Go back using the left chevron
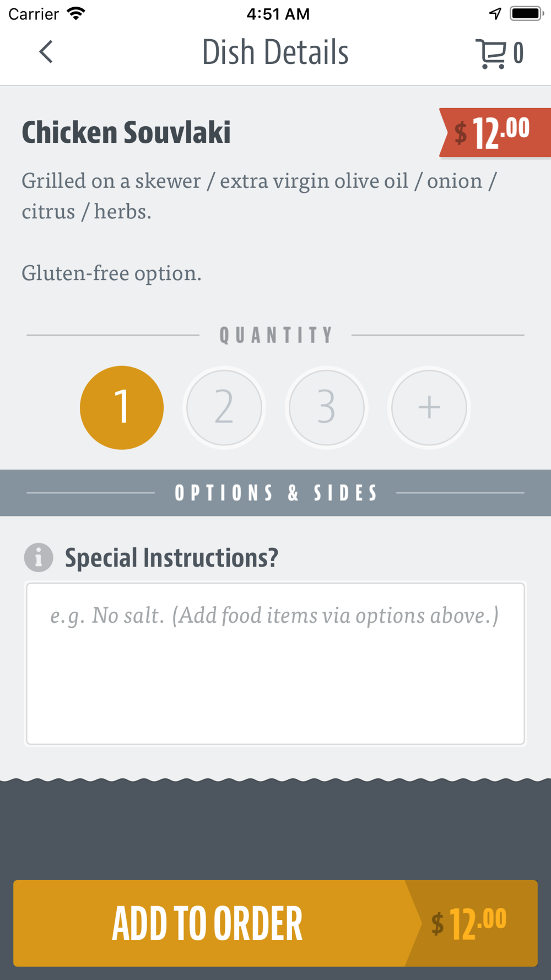The height and width of the screenshot is (980, 551). [46, 52]
